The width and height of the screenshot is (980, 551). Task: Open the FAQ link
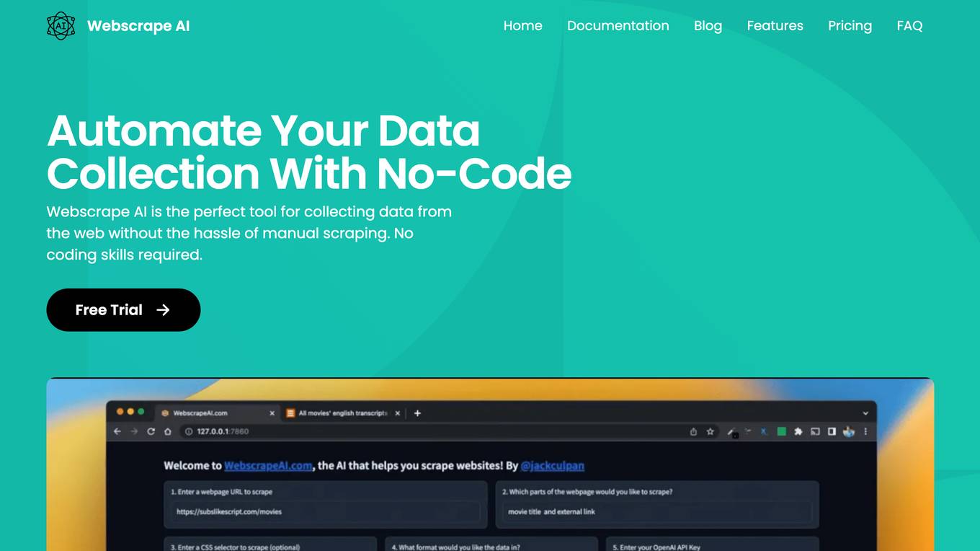(x=909, y=26)
